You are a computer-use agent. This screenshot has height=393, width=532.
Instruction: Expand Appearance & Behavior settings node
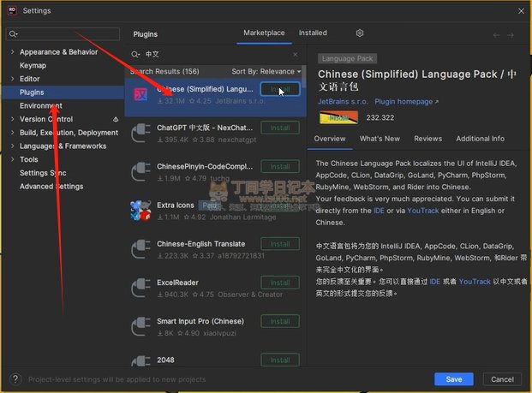tap(12, 52)
